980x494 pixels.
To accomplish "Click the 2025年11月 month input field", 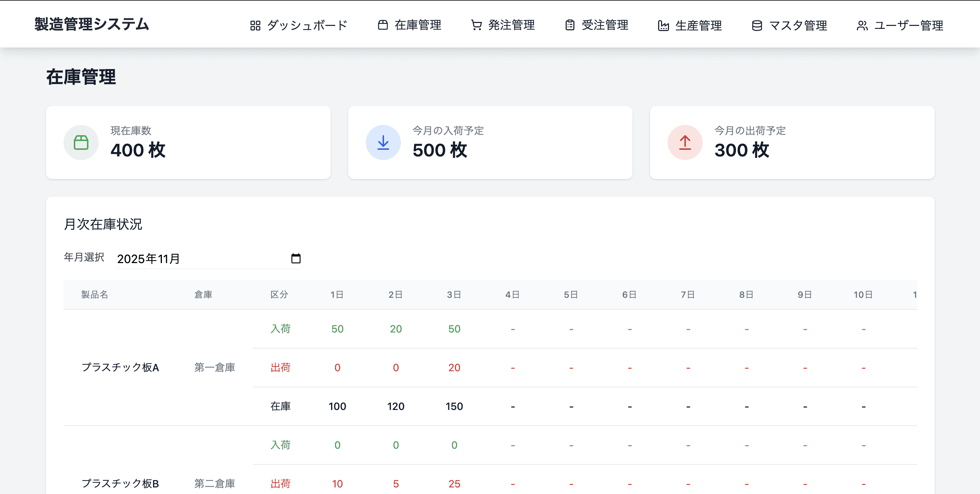I will coord(209,259).
